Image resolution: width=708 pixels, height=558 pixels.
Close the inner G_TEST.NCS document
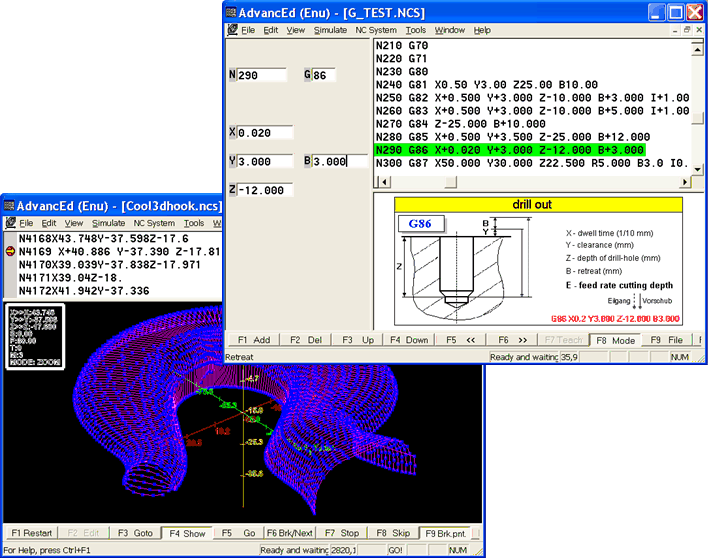(699, 30)
